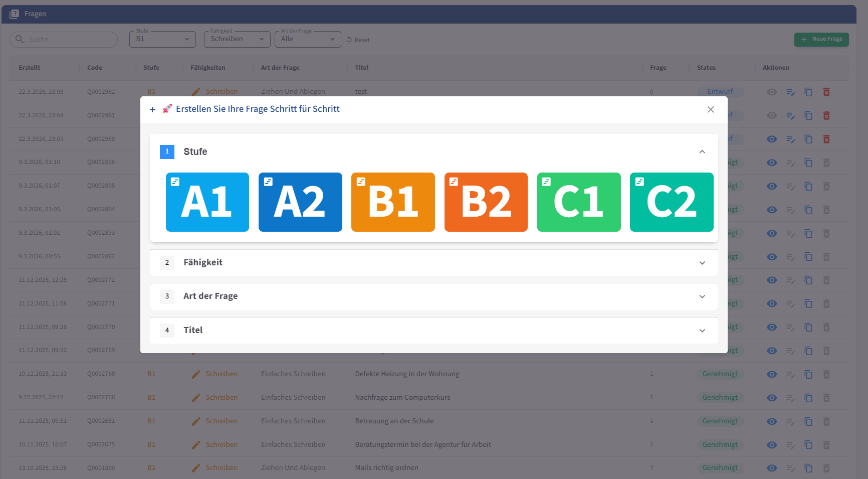Image resolution: width=868 pixels, height=479 pixels.
Task: Choose the B2 level tile
Action: click(486, 202)
